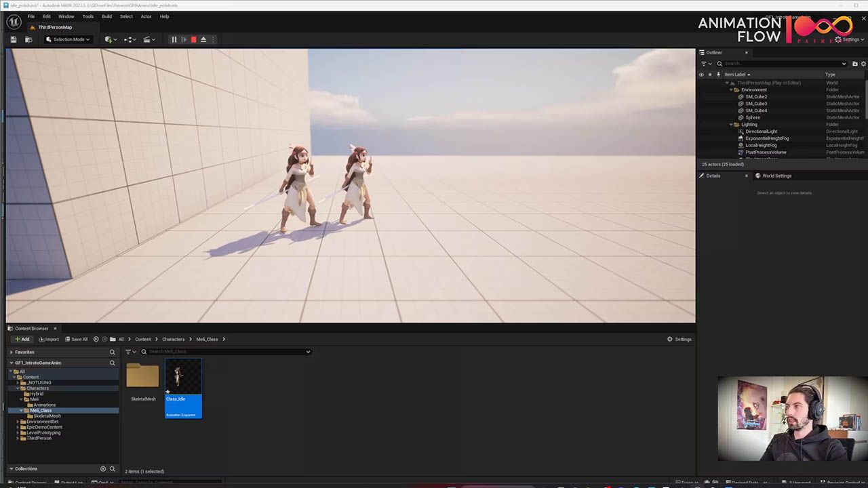This screenshot has height=488, width=868.
Task: Select the Class_Idle animation sequence thumbnail
Action: tap(183, 378)
